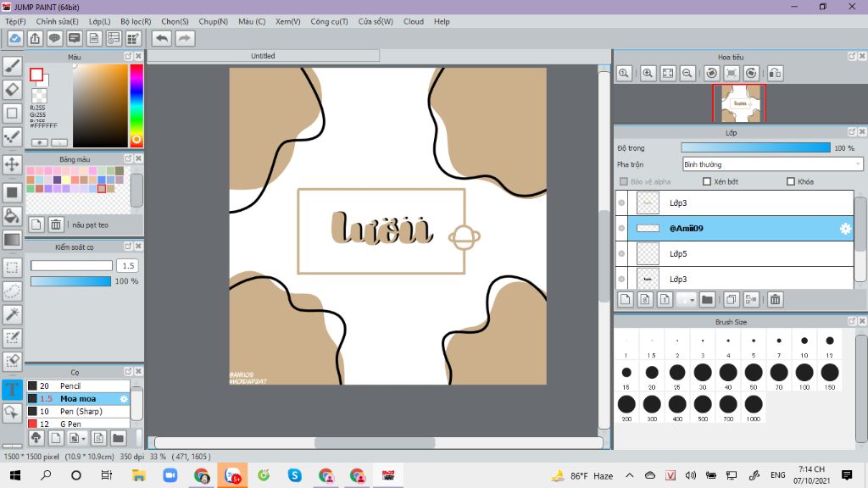
Task: Open the Chỉnh sửa(E) menu
Action: tap(57, 21)
